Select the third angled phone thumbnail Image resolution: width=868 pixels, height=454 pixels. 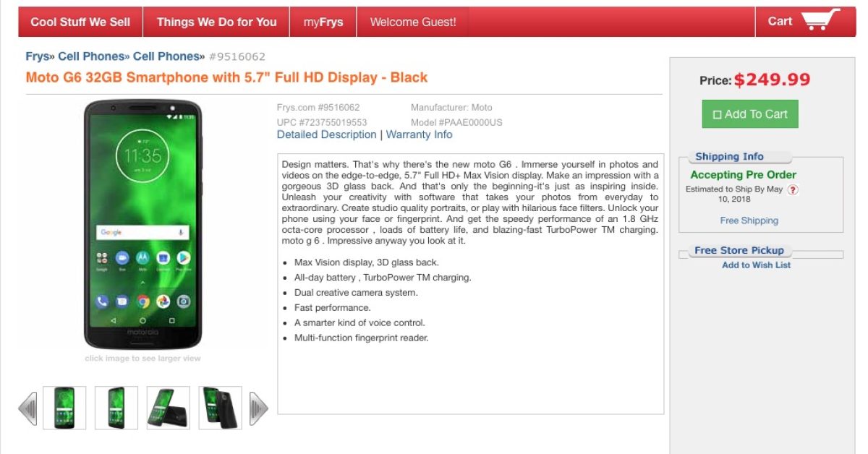(x=169, y=408)
